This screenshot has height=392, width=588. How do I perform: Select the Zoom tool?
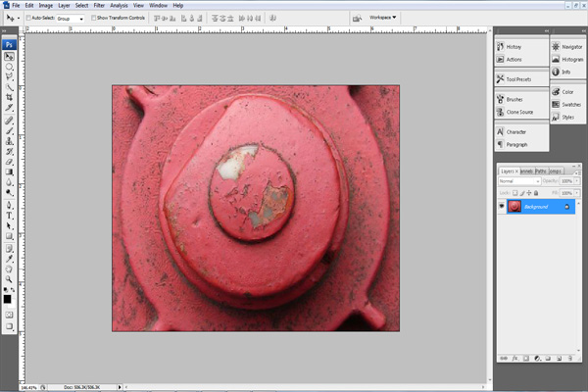tap(9, 279)
